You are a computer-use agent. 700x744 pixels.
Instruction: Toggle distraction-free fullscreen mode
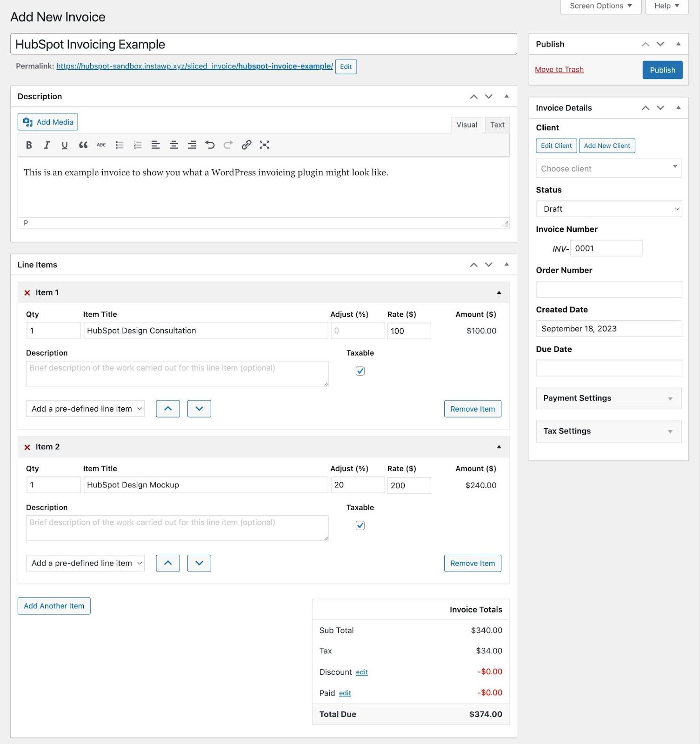(265, 145)
